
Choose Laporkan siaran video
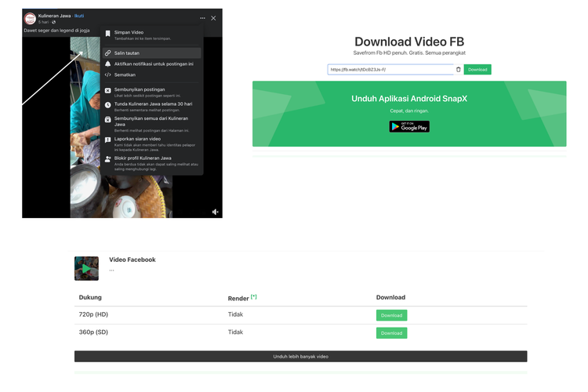(137, 139)
